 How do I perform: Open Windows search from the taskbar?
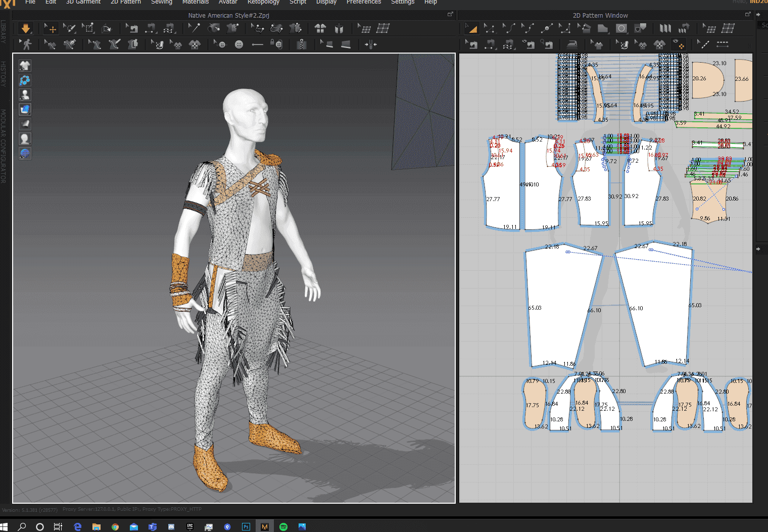[x=22, y=526]
